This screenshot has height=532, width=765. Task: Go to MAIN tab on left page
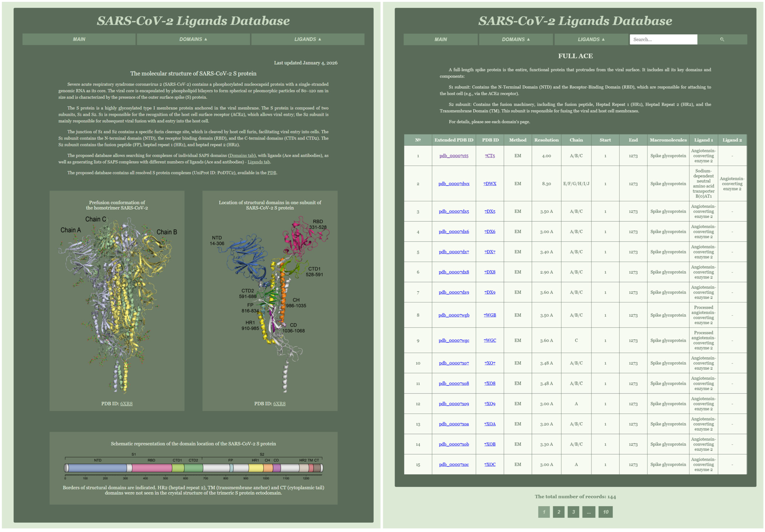coord(79,39)
